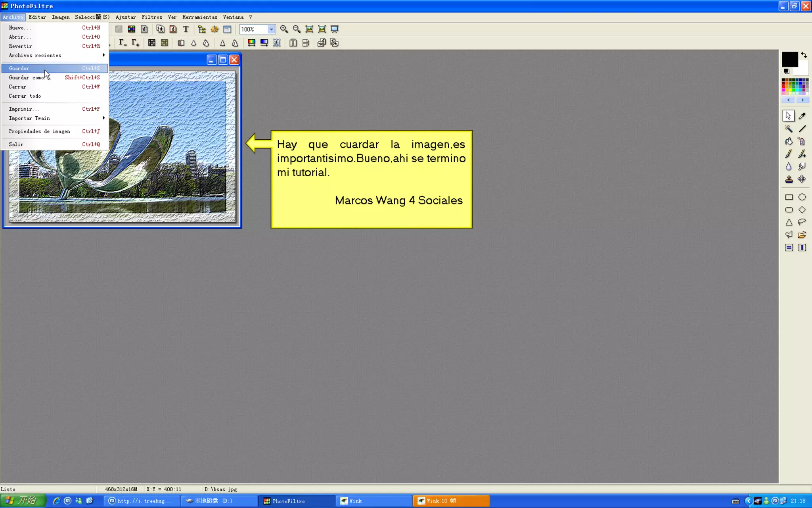Click the full screen presentation icon
This screenshot has height=508, width=812.
335,29
